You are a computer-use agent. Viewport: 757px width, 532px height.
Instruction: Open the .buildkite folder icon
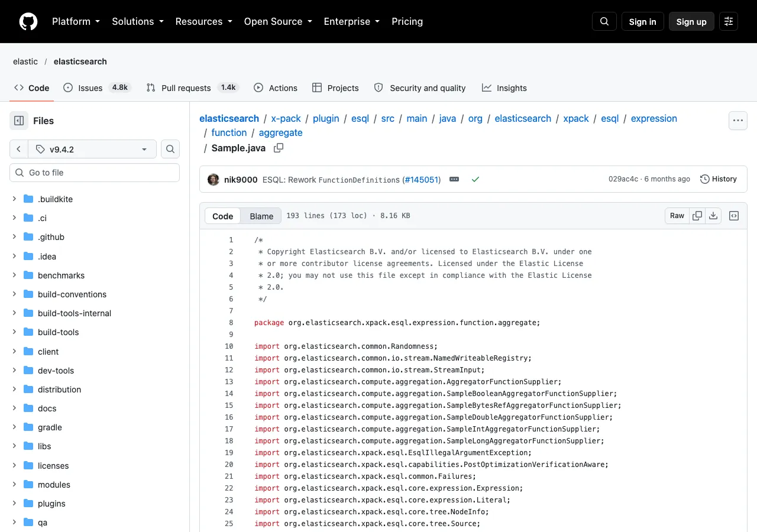28,199
